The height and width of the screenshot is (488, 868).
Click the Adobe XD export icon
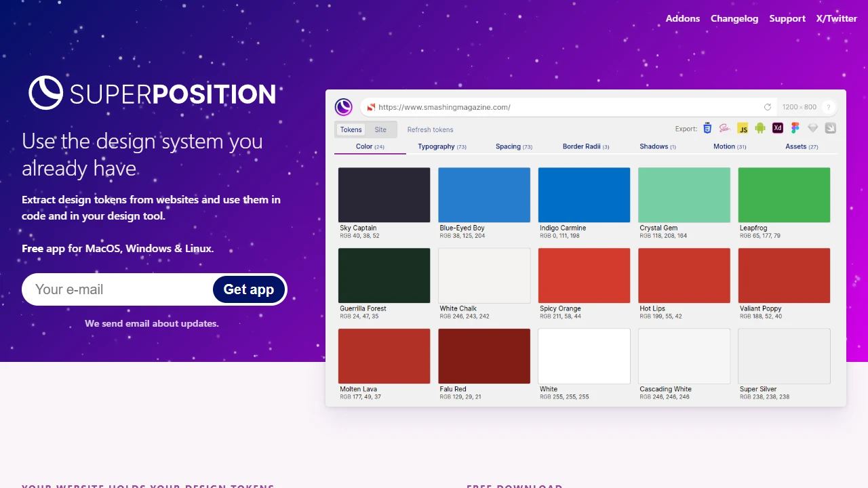[x=778, y=128]
